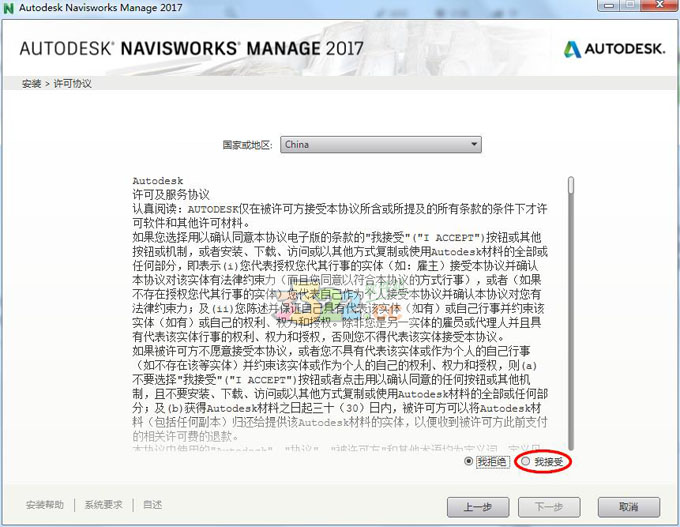Click the 下一步 (Next) button

[x=549, y=507]
